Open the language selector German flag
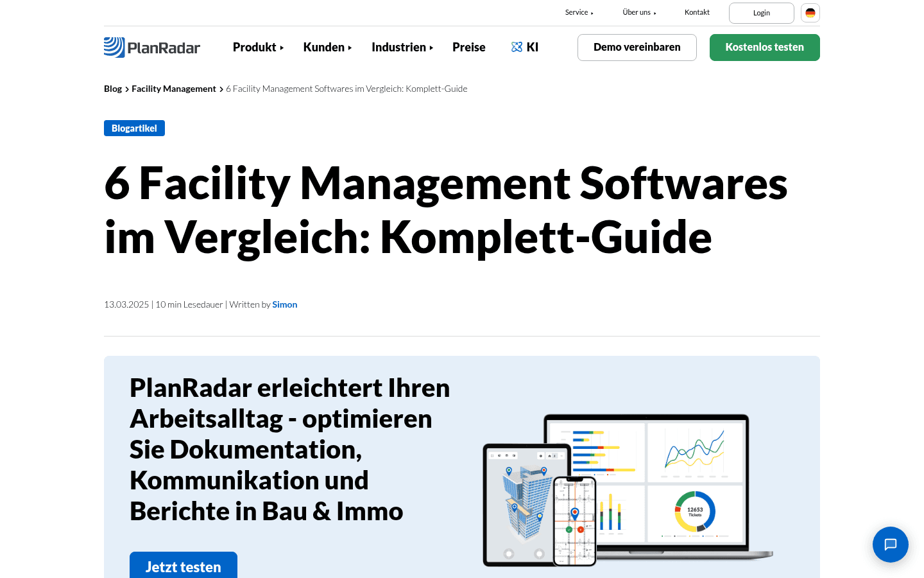Image resolution: width=924 pixels, height=578 pixels. pyautogui.click(x=810, y=13)
